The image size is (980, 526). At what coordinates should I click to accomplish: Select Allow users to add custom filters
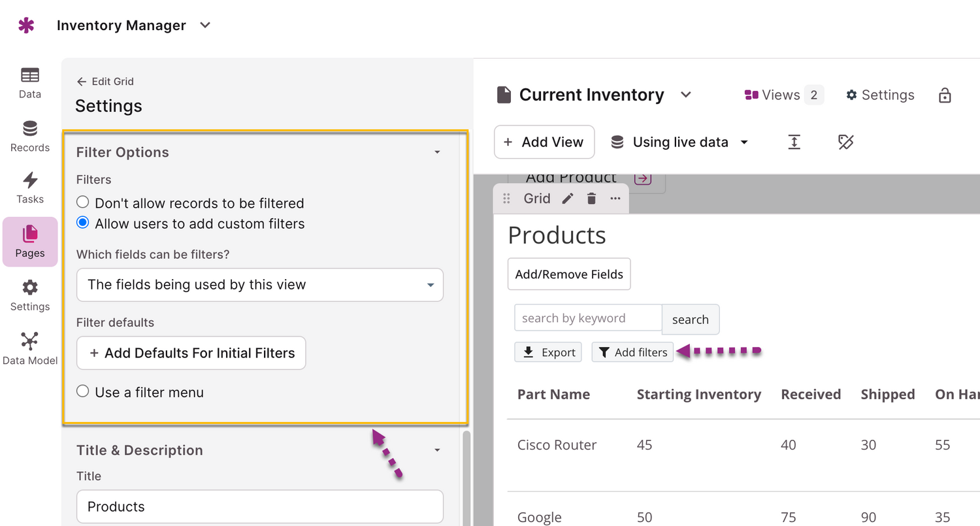[x=83, y=223]
